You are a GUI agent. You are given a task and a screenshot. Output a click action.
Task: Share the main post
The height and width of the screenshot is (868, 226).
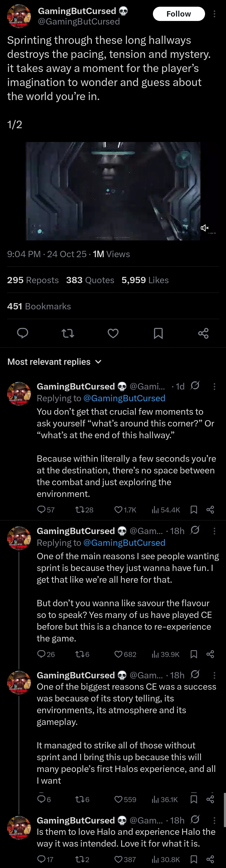tap(203, 333)
